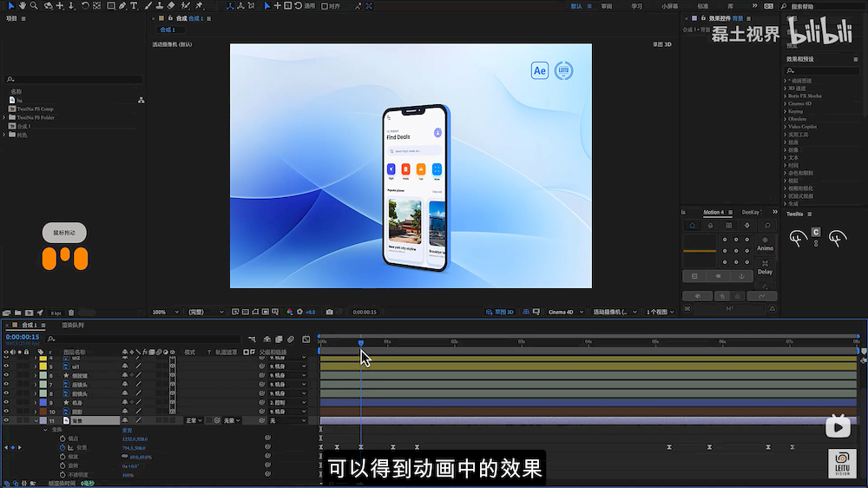Hide layer 6 侧按键 visibility eye
Screen dimensions: 868x488
pos(6,376)
